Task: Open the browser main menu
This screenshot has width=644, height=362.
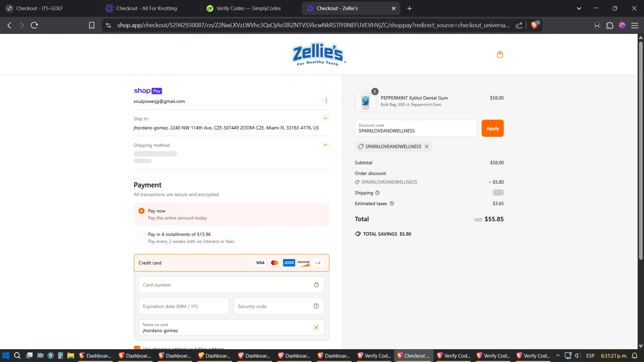Action: (x=635, y=25)
